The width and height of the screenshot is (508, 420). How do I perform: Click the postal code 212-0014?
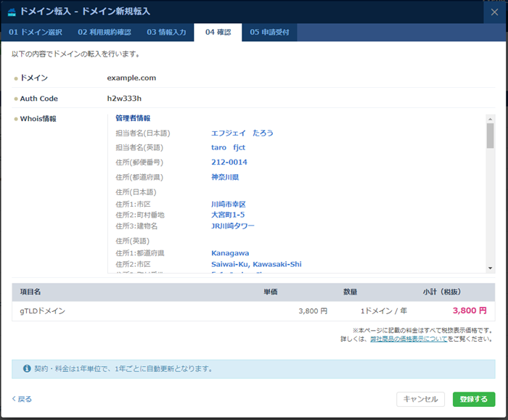pyautogui.click(x=229, y=162)
